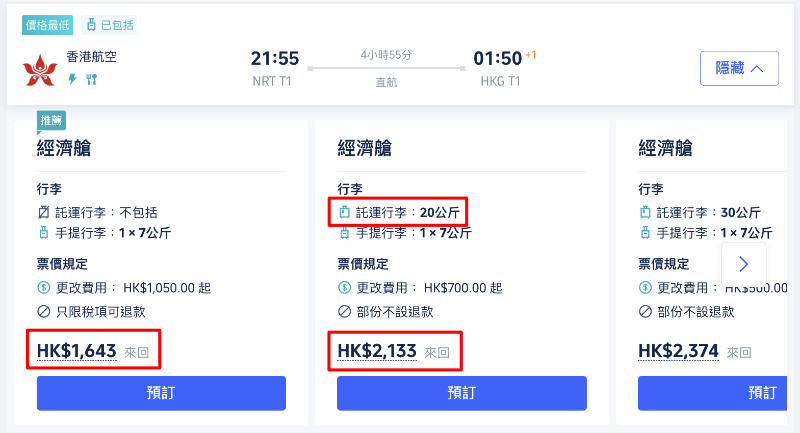This screenshot has width=800, height=433.
Task: Click the dollar icon beside HK$1,050.00 change fee
Action: pos(44,288)
